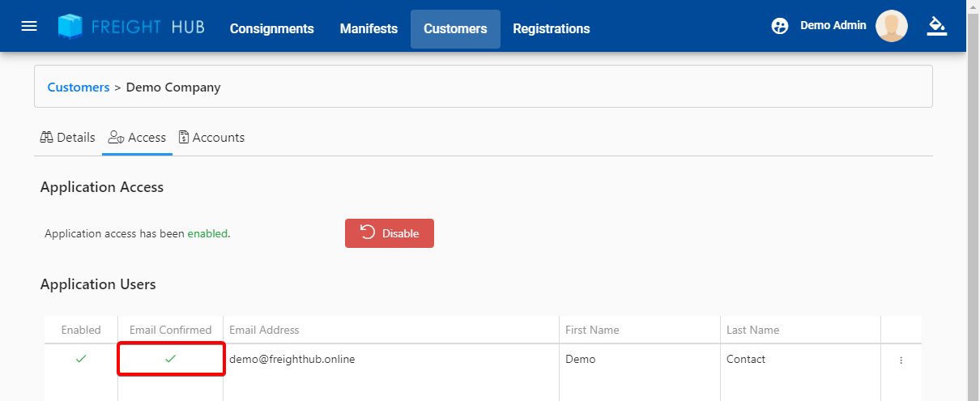Click the color fill theme icon
This screenshot has width=980, height=401.
(937, 26)
